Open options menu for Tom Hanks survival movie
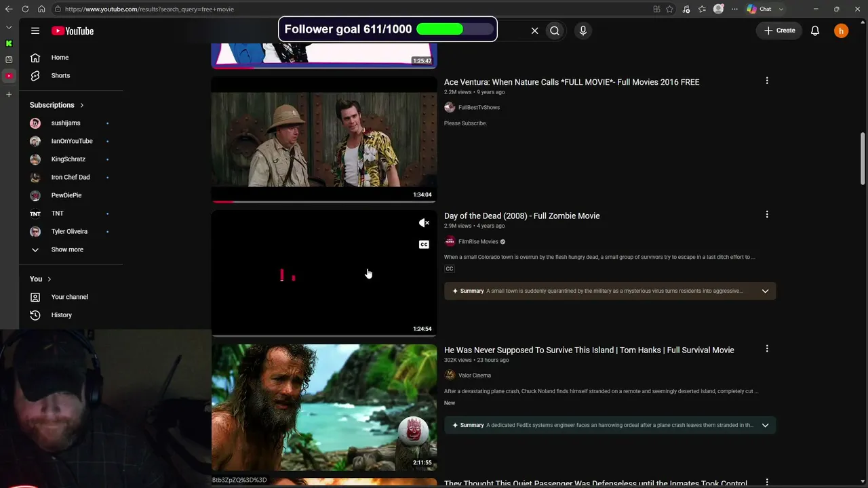The width and height of the screenshot is (868, 488). tap(767, 349)
